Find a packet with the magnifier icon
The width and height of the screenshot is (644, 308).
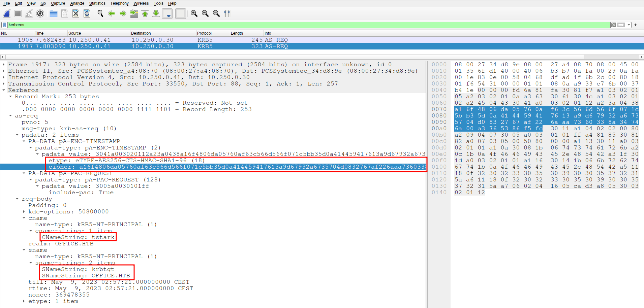[100, 13]
